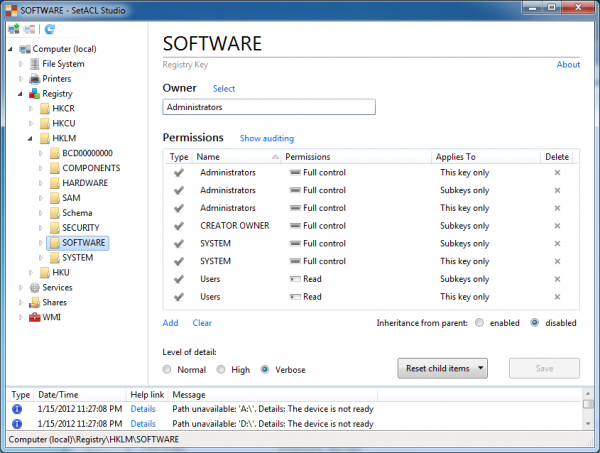
Task: Click the WMI toolbox icon
Action: (34, 317)
